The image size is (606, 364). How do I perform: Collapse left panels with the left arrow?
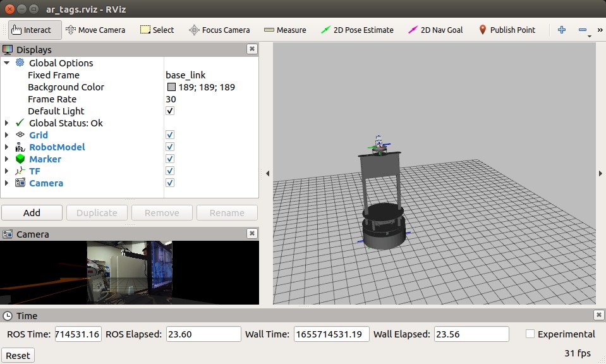pyautogui.click(x=267, y=174)
